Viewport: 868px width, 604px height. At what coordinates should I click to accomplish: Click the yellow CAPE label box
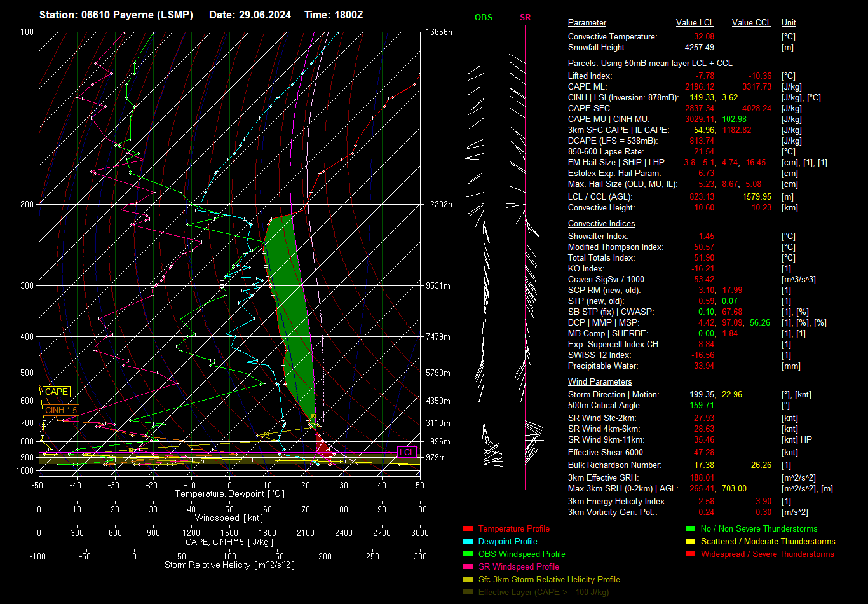click(x=56, y=392)
